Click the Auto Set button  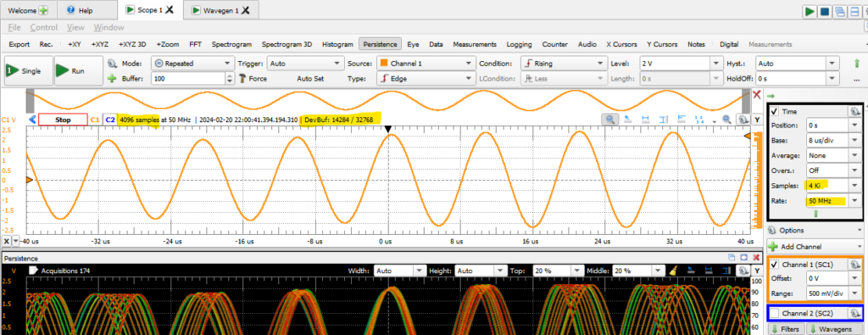click(x=310, y=79)
